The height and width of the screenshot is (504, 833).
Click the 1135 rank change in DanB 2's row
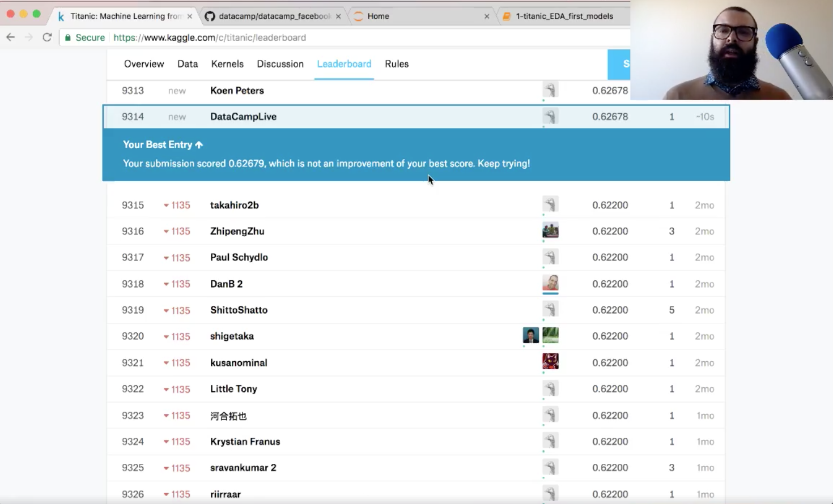pos(180,284)
